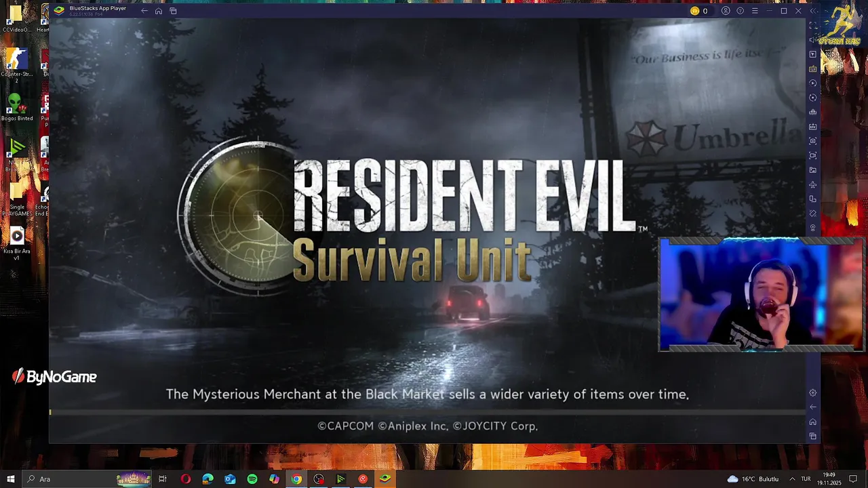Open the red circular app on taskbar
Viewport: 868px width, 488px height.
coord(363,479)
